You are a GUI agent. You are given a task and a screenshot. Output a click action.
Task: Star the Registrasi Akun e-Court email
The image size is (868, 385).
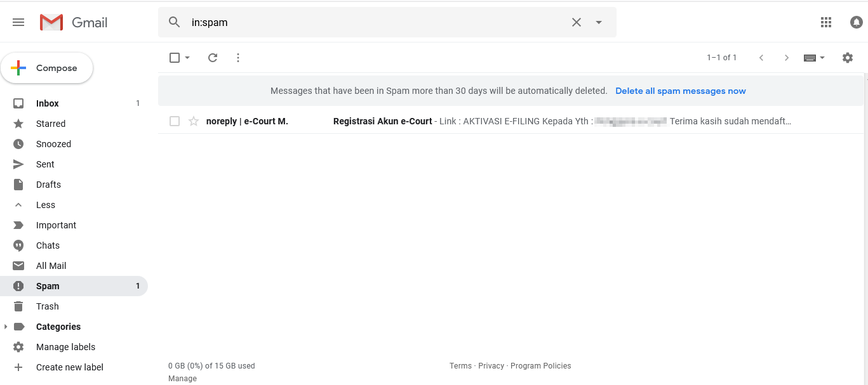pyautogui.click(x=194, y=121)
